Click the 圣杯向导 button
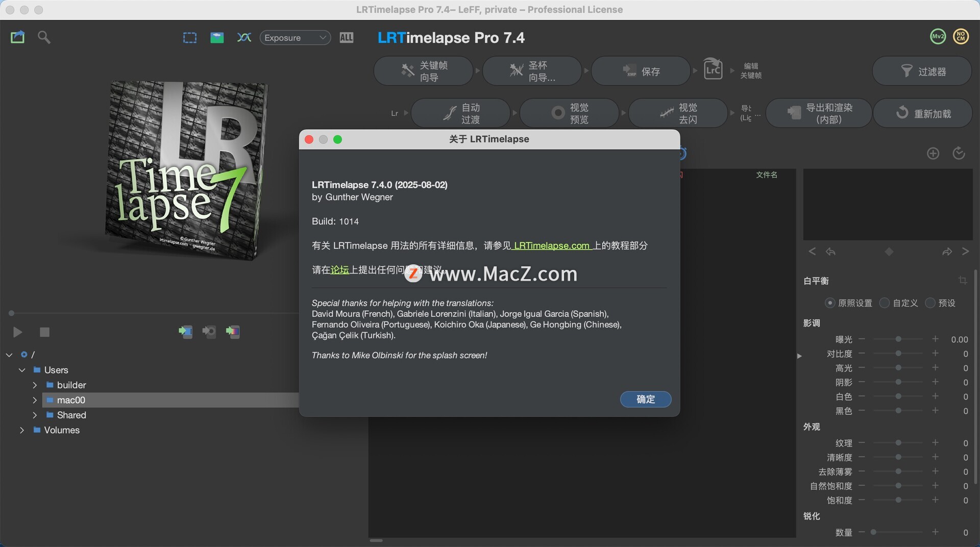 pyautogui.click(x=532, y=71)
